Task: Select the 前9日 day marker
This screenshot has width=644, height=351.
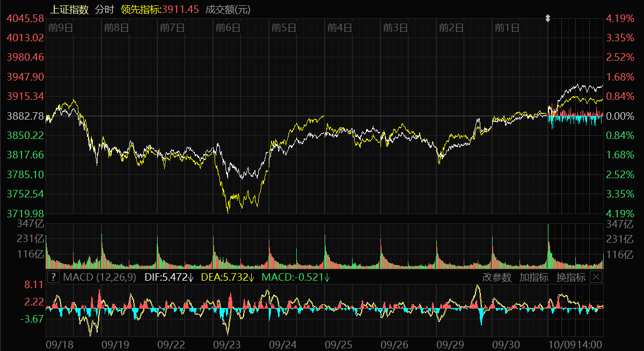Action: coord(60,27)
